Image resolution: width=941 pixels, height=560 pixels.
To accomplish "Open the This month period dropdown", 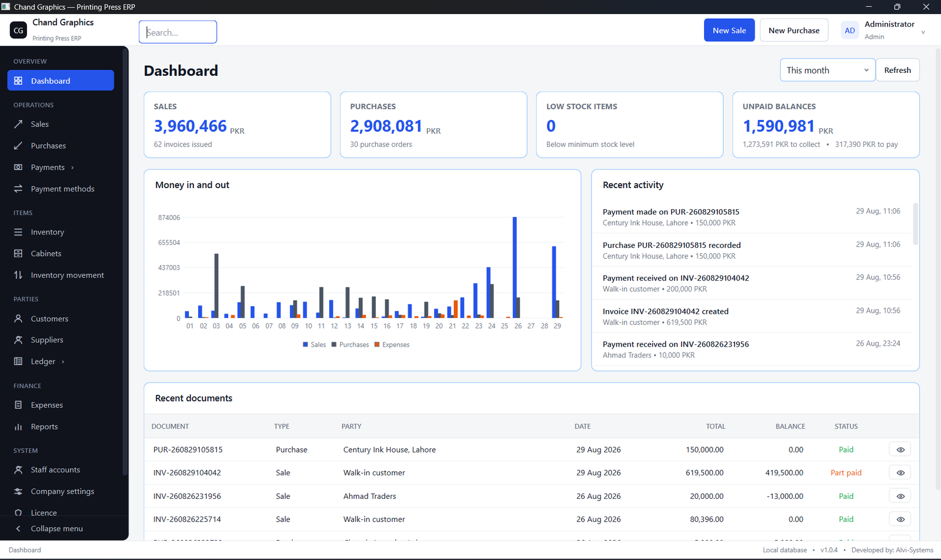I will (827, 70).
